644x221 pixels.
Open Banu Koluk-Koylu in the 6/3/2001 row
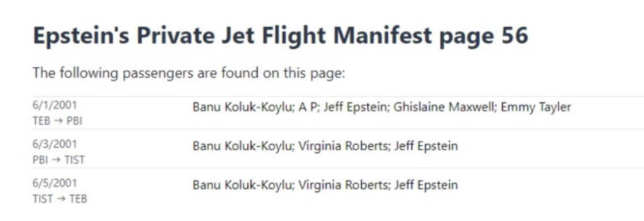click(x=242, y=146)
